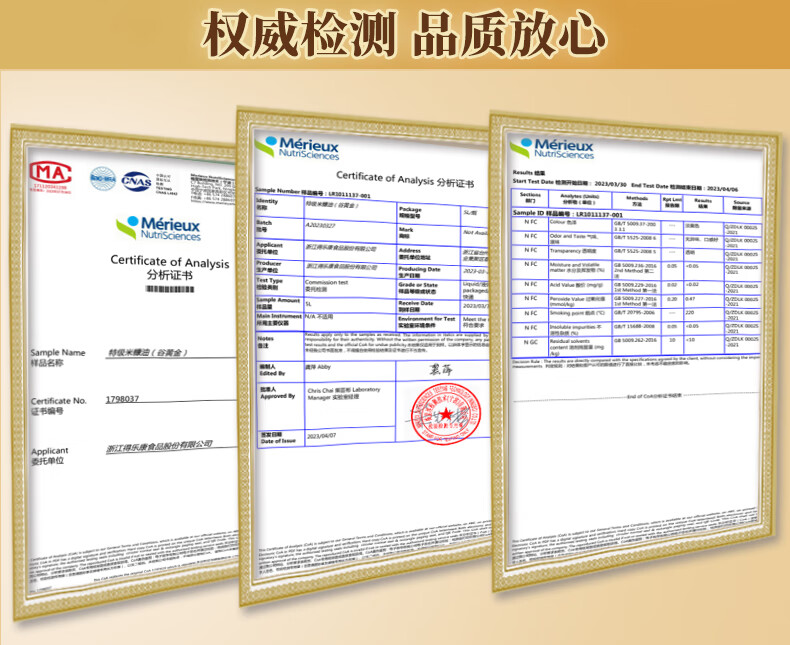Click the 'Sample Amount' label cell
790x645 pixels.
click(x=279, y=303)
